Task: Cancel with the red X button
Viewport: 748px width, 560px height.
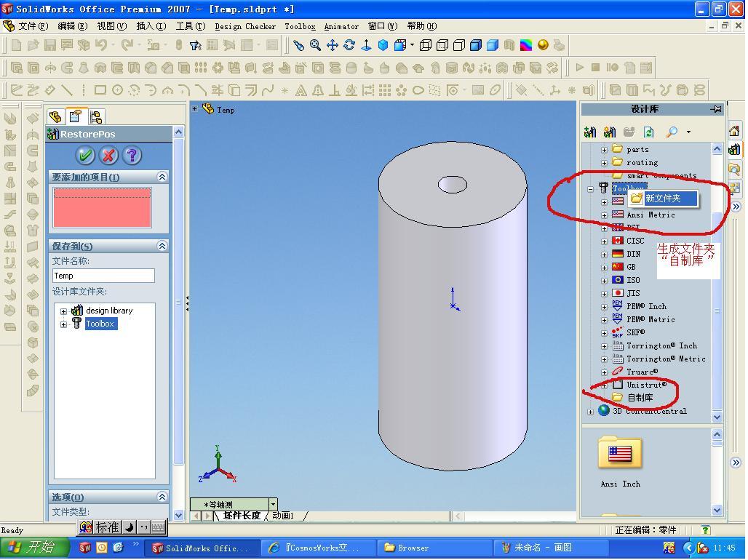Action: 108,155
